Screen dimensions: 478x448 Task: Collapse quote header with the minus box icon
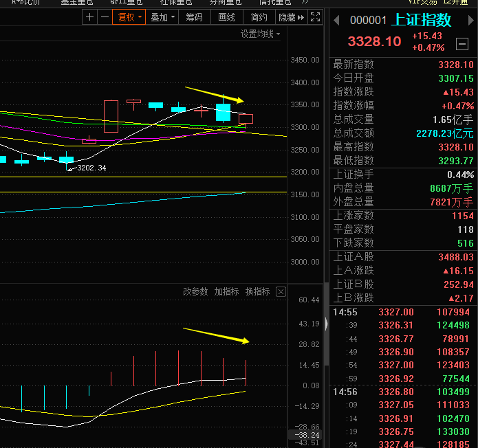[x=462, y=44]
